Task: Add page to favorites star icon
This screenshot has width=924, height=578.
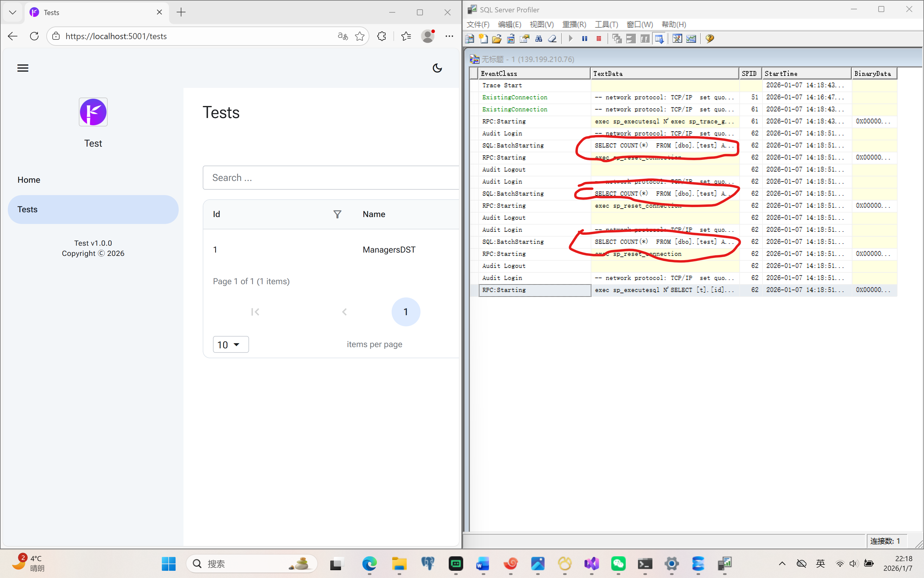Action: coord(360,36)
